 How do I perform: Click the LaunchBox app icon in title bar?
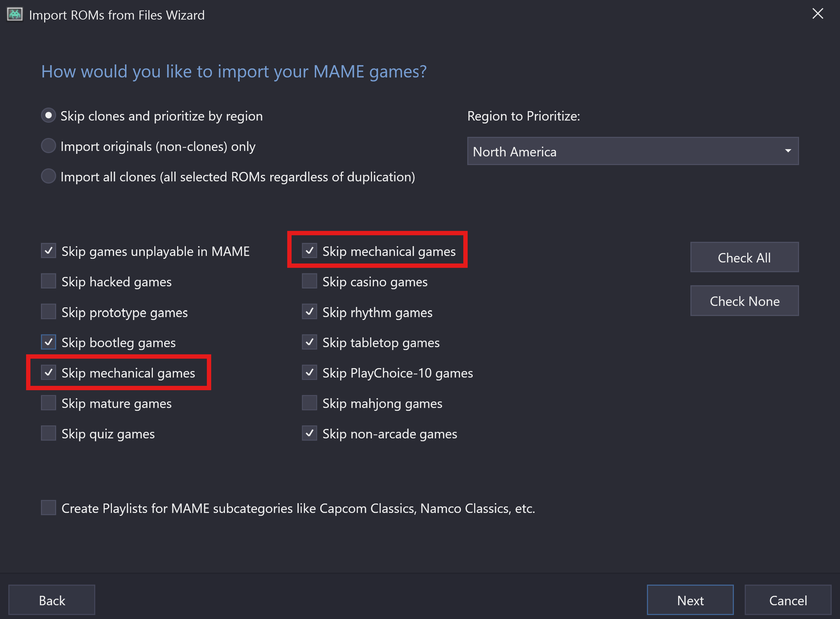[14, 14]
